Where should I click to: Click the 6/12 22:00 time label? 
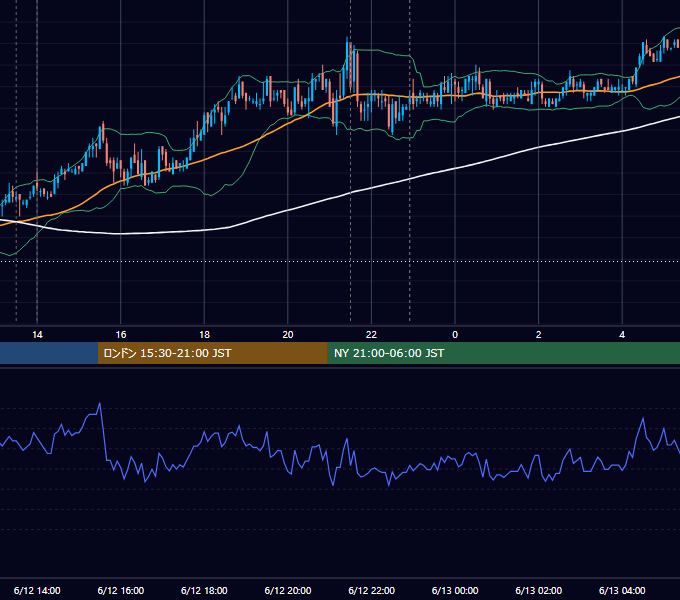(x=372, y=590)
